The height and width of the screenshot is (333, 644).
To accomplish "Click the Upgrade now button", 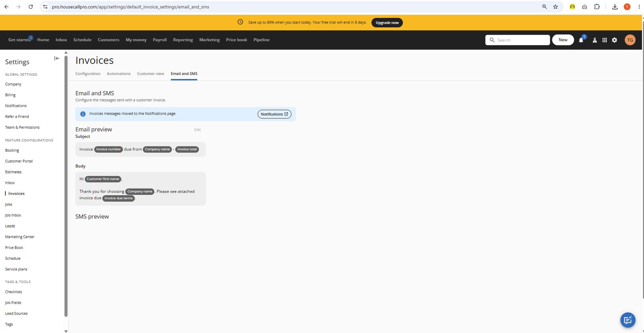I will pyautogui.click(x=387, y=23).
